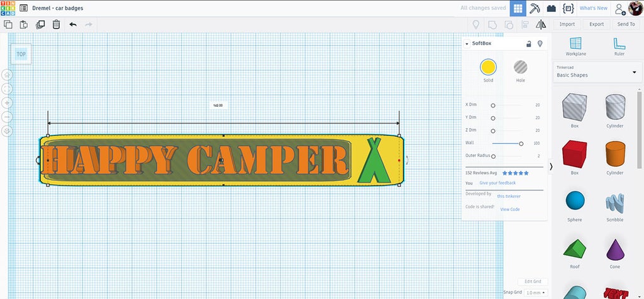Screen dimensions: 644x299
Task: Click the Ungroup shapes icon
Action: point(508,24)
